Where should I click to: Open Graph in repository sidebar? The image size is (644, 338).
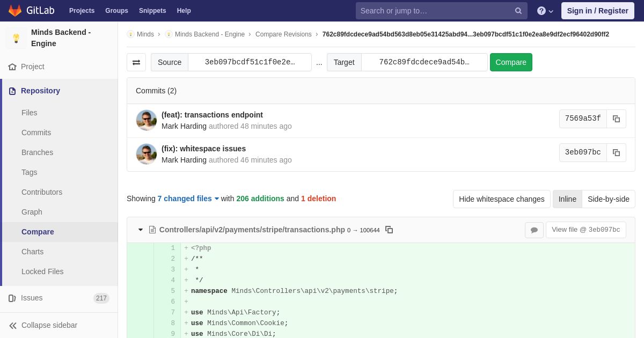click(32, 212)
